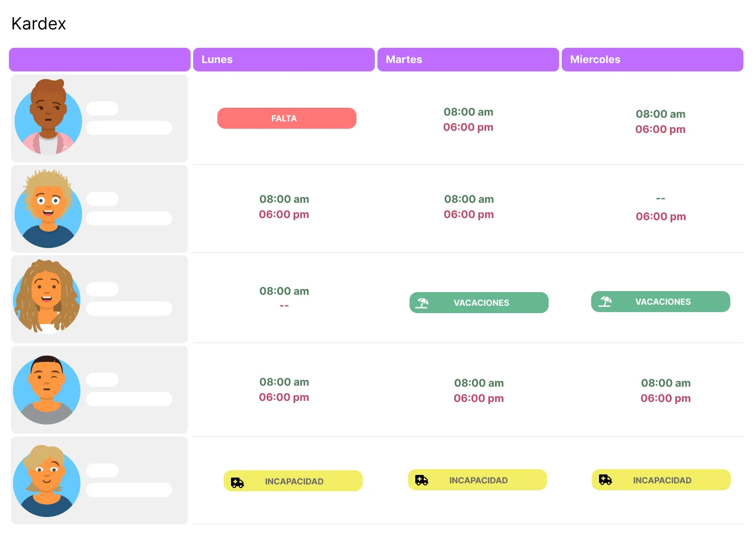The image size is (756, 538).
Task: Click the umbrella icon in Miercoles VACACIONES badge
Action: click(605, 302)
